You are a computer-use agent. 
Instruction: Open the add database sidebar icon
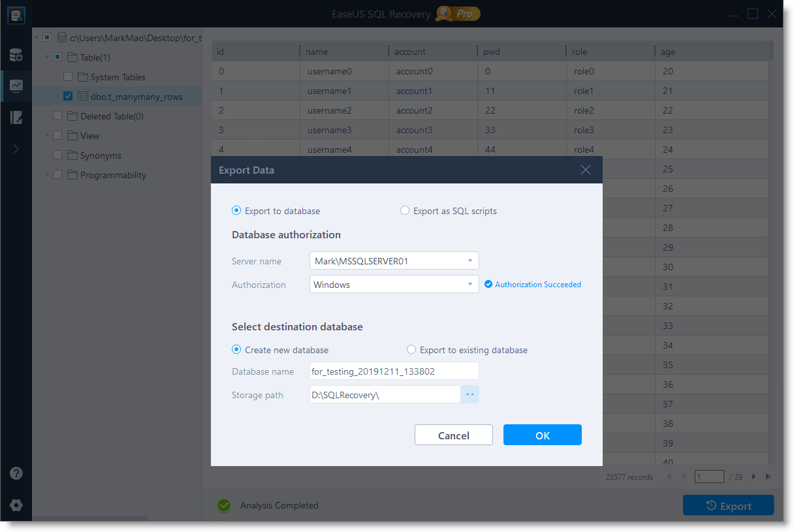point(16,55)
